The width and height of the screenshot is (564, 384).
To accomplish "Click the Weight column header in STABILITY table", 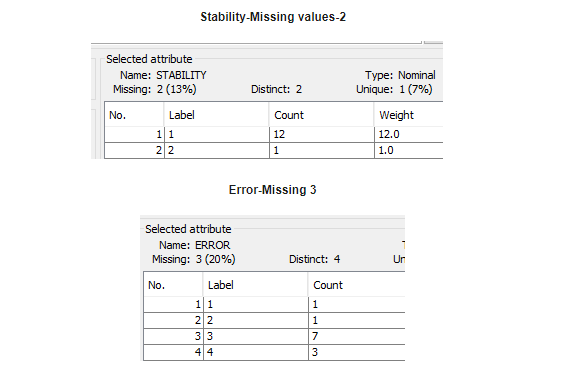I will (x=409, y=115).
